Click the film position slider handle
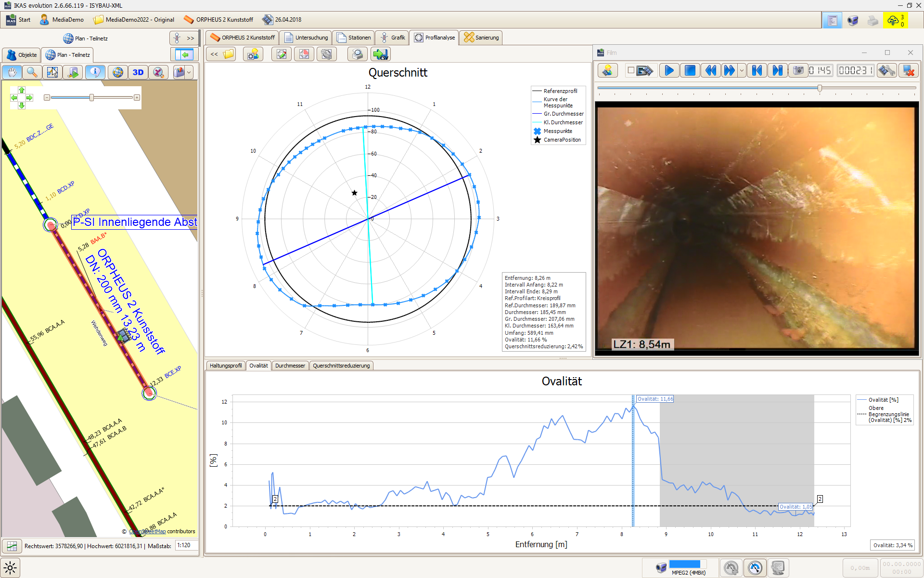The image size is (924, 578). 820,88
